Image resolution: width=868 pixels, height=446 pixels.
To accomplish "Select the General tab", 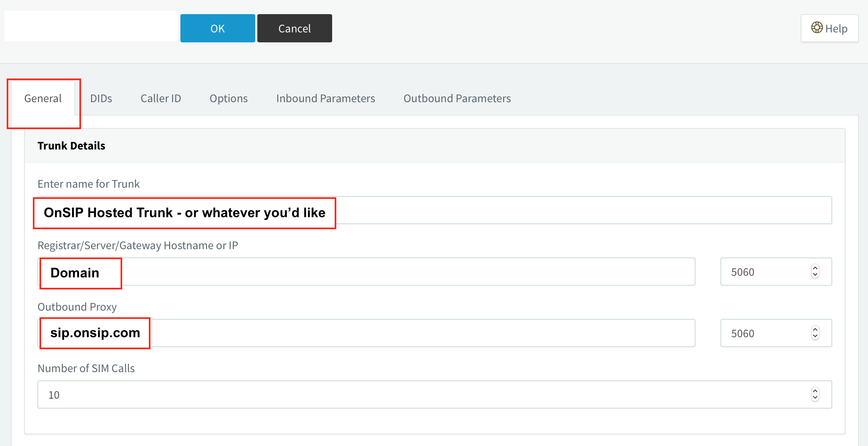I will (43, 98).
